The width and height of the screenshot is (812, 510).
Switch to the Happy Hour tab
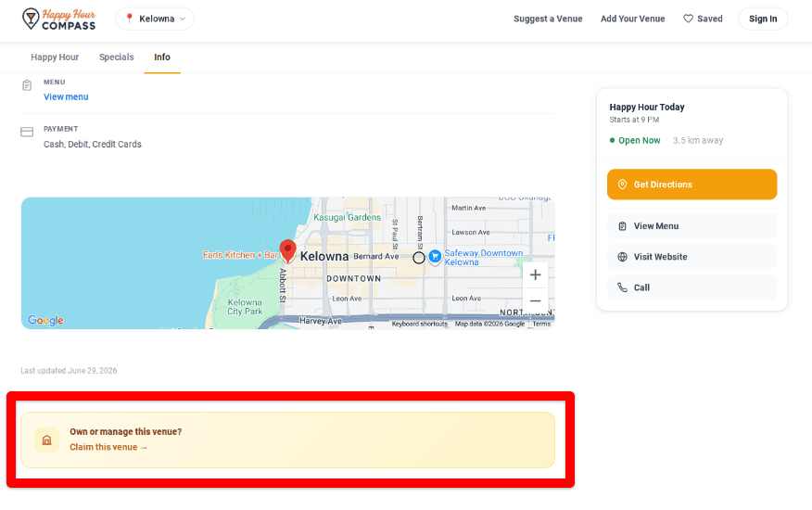point(55,57)
